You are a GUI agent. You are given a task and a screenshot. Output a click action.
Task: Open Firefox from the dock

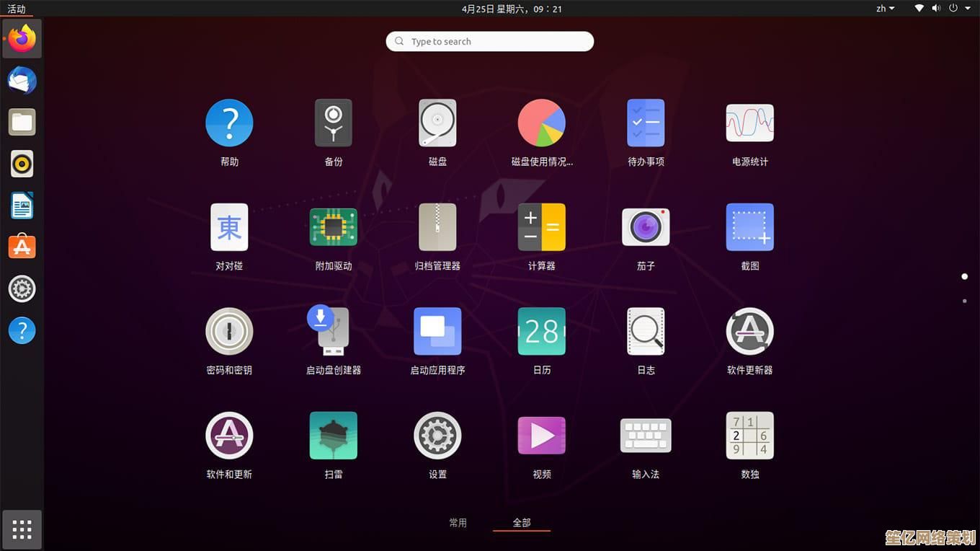point(22,39)
